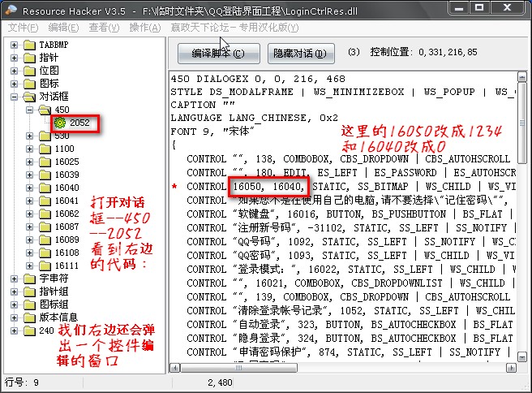The width and height of the screenshot is (532, 393).
Task: Open the 操作(A) menu
Action: (144, 28)
